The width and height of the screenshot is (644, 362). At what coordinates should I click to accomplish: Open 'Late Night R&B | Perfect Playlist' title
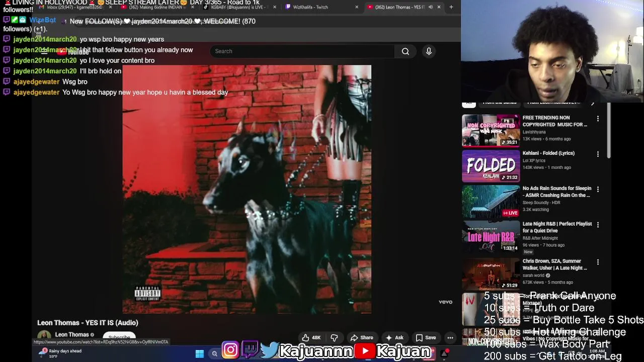point(557,227)
